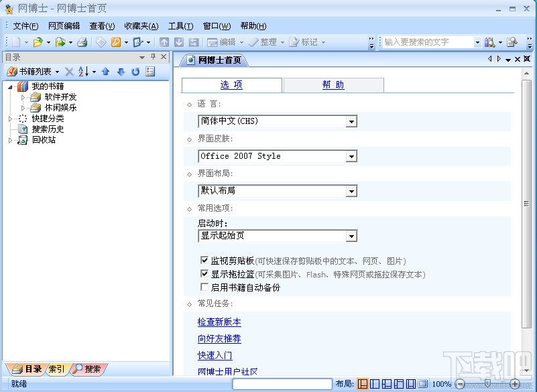Disable the 监视剪贴板 checkbox
The height and width of the screenshot is (392, 537).
[x=205, y=261]
